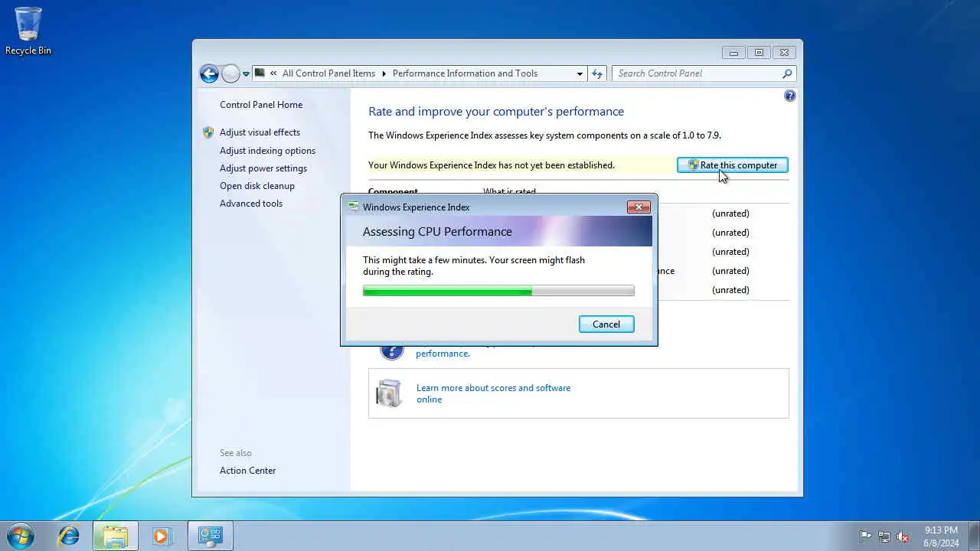Click the assessment progress bar
Screen dimensions: 980x551
point(498,291)
